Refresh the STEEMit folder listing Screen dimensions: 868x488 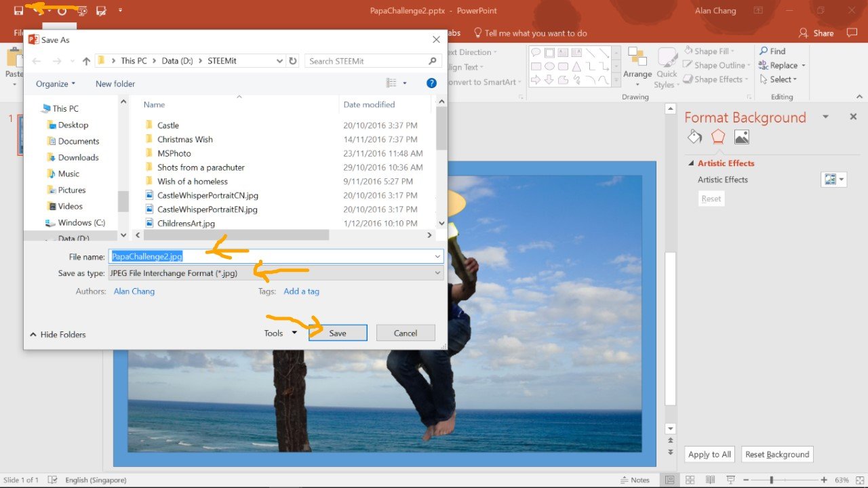pos(293,61)
